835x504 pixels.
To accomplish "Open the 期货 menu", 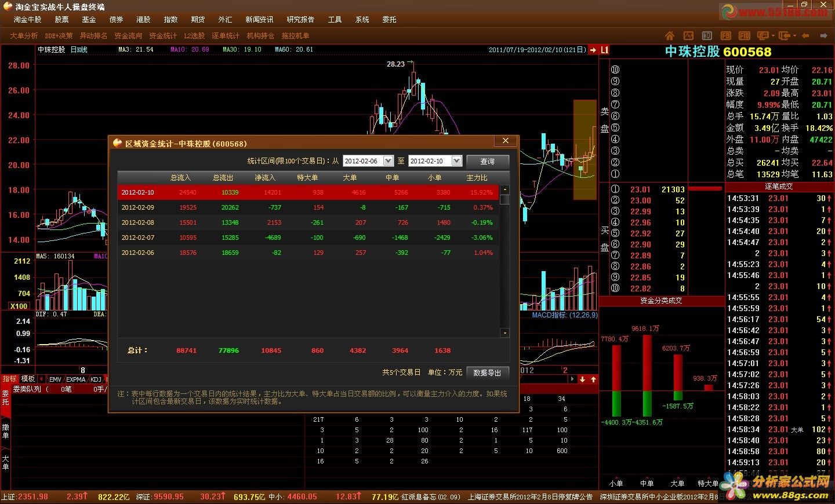I will click(x=198, y=20).
